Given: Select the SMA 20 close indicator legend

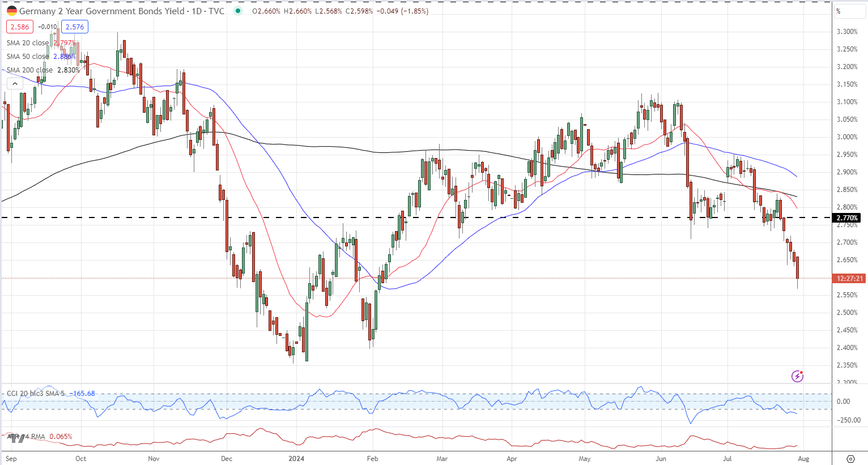Looking at the screenshot, I should coord(41,43).
